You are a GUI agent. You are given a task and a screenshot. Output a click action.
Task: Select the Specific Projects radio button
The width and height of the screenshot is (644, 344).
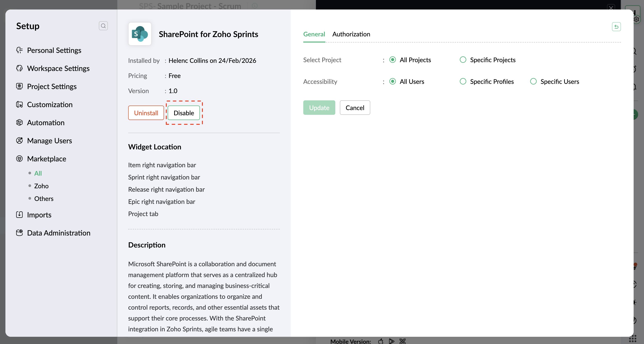coord(463,60)
